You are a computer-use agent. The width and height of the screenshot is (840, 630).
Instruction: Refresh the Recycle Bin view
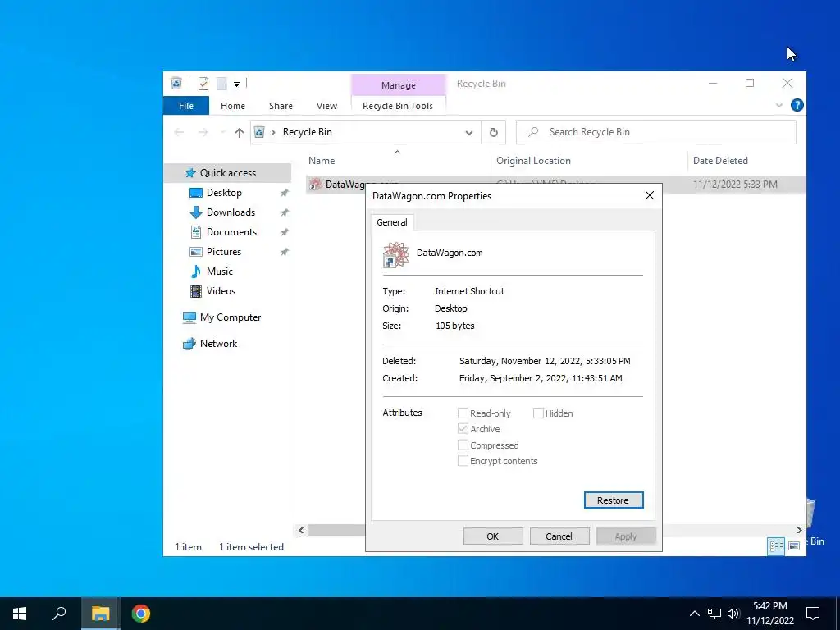(x=493, y=132)
